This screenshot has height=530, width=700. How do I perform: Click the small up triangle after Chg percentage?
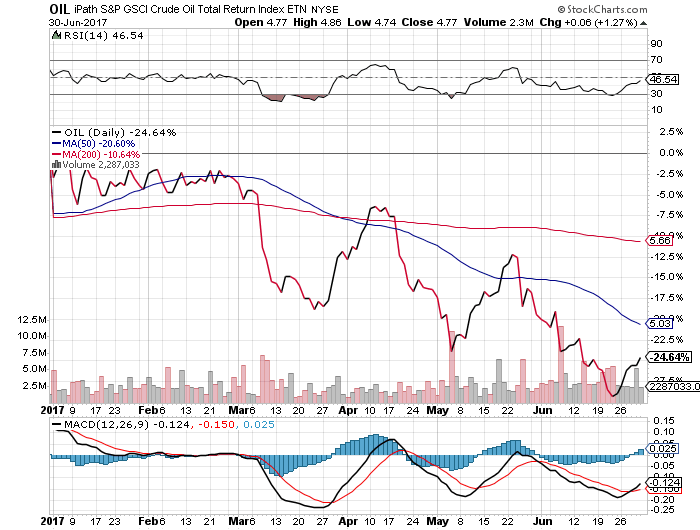(643, 23)
